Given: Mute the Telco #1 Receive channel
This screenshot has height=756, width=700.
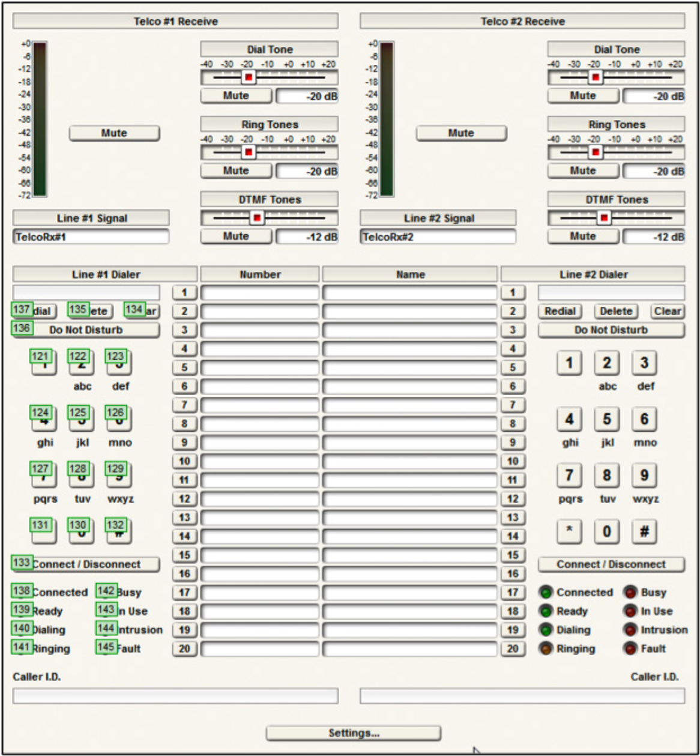Looking at the screenshot, I should pyautogui.click(x=113, y=133).
